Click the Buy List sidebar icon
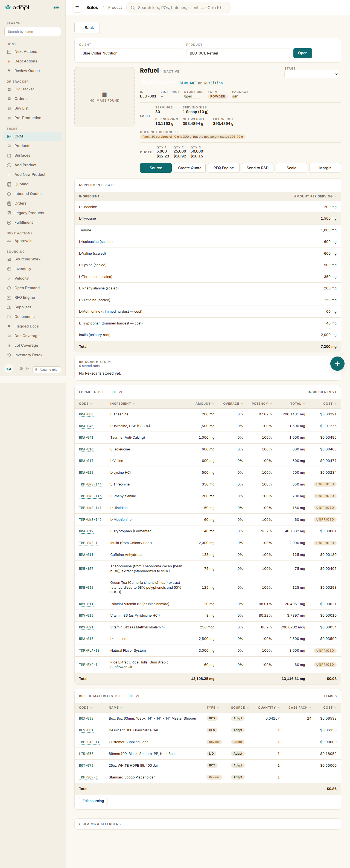350x868 pixels. (x=9, y=108)
